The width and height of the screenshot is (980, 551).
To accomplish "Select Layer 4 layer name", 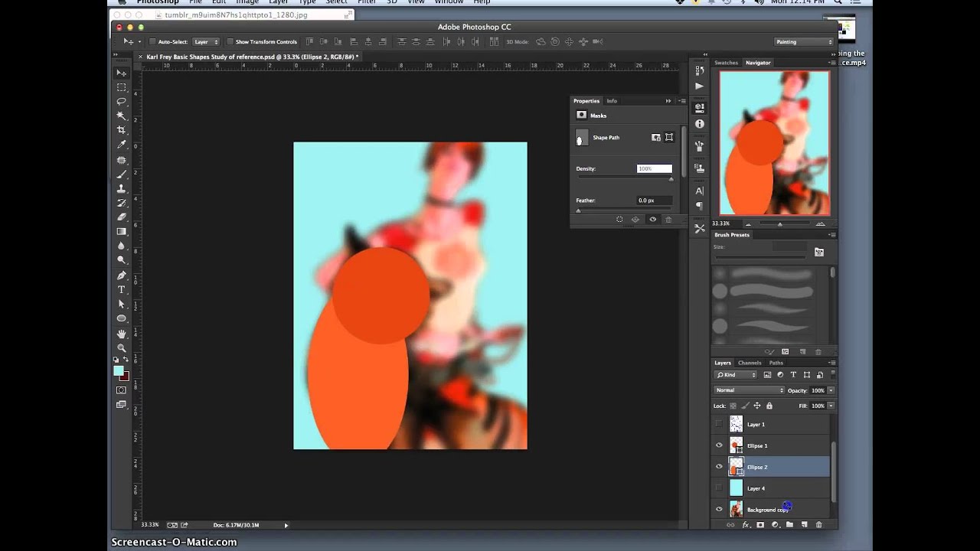I will [756, 488].
